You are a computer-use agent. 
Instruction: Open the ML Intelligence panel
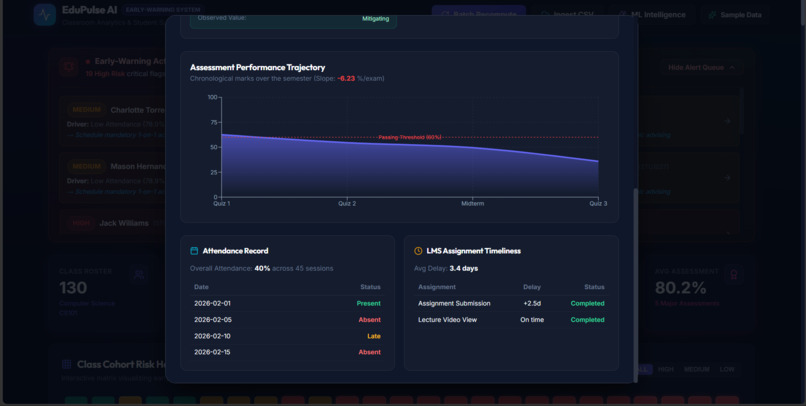[652, 15]
